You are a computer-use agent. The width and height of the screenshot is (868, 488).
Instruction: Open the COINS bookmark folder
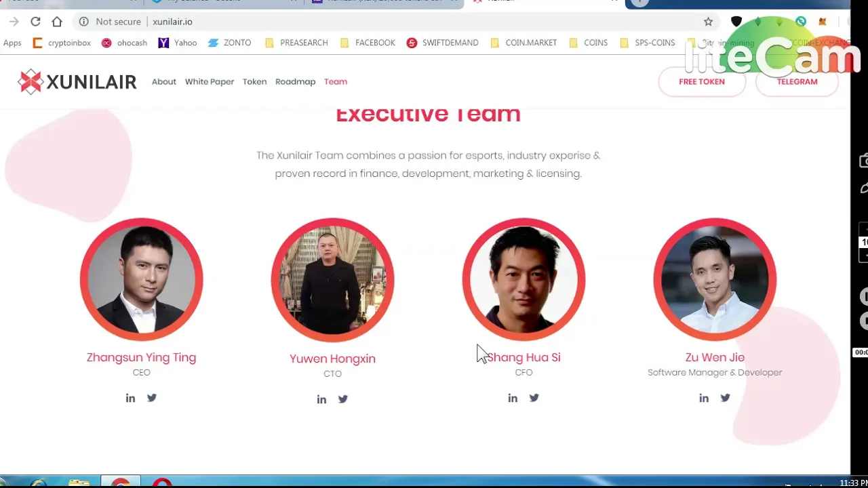tap(589, 43)
